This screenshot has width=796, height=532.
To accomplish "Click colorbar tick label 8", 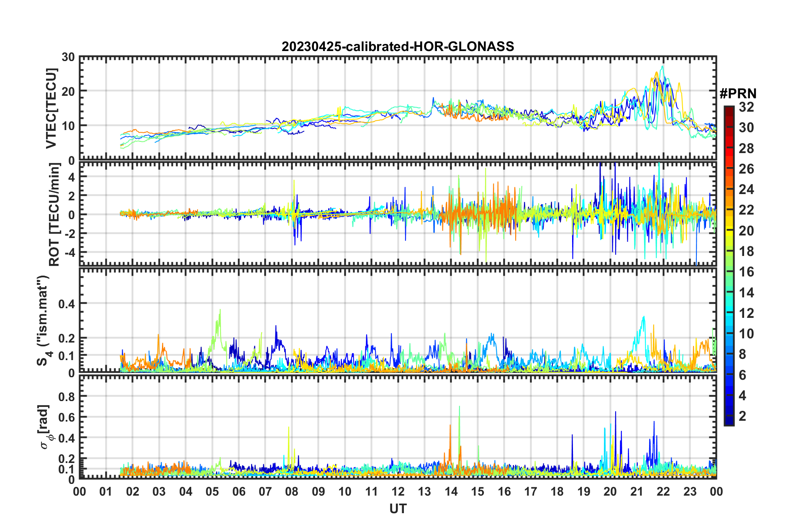I will pos(742,354).
